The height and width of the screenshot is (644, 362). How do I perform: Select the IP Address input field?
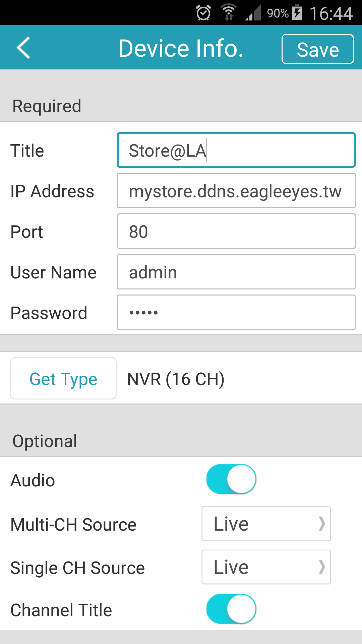pyautogui.click(x=236, y=191)
